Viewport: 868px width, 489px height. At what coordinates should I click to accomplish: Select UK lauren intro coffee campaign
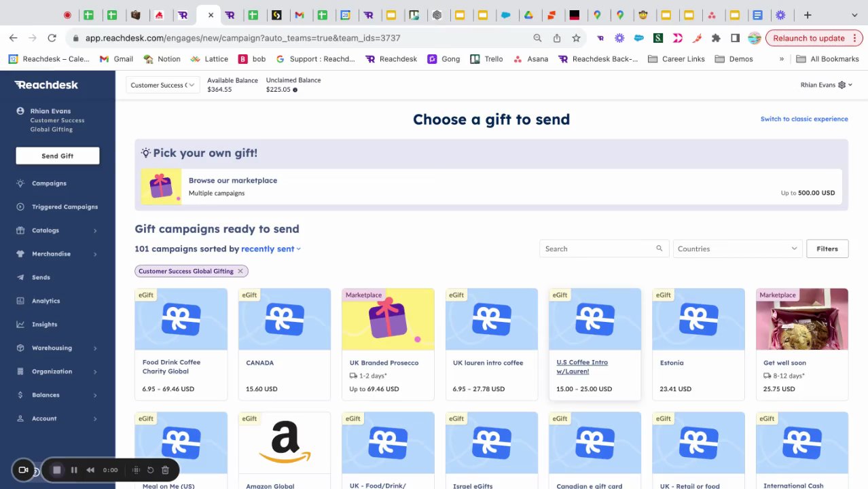coord(491,344)
